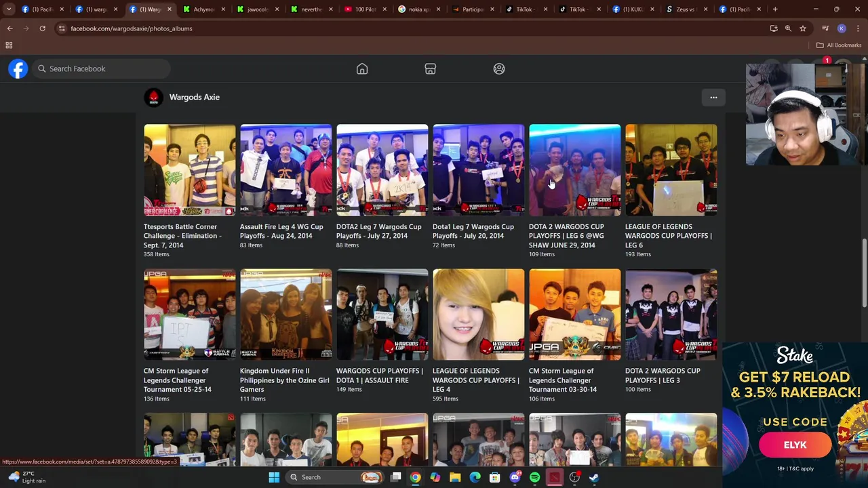868x488 pixels.
Task: Open Ttesports Battle Corner Challenge album link
Action: [x=182, y=236]
